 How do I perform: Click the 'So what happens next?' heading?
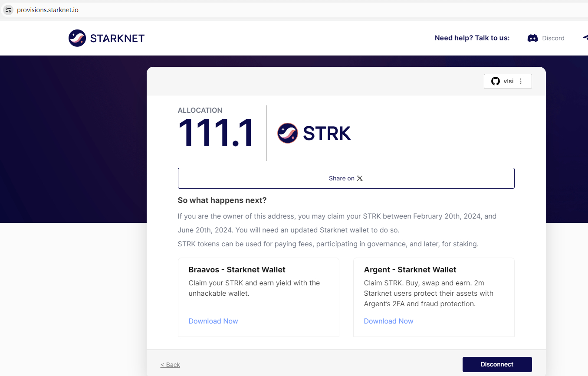click(222, 200)
